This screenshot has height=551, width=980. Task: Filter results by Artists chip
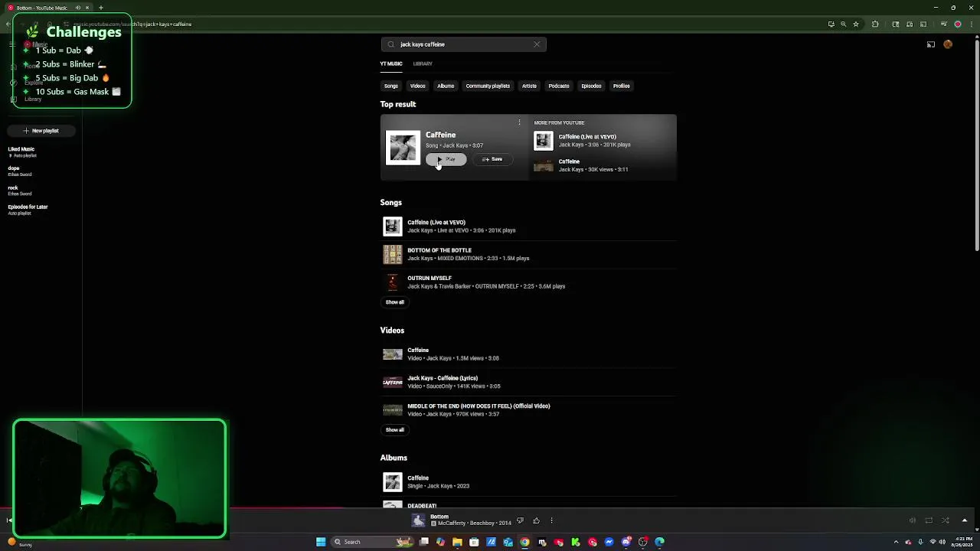(x=529, y=86)
